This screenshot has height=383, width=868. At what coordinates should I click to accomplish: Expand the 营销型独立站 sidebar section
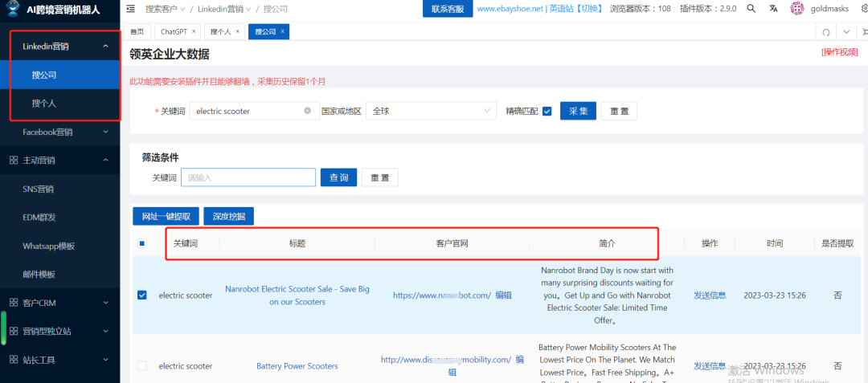pos(59,331)
